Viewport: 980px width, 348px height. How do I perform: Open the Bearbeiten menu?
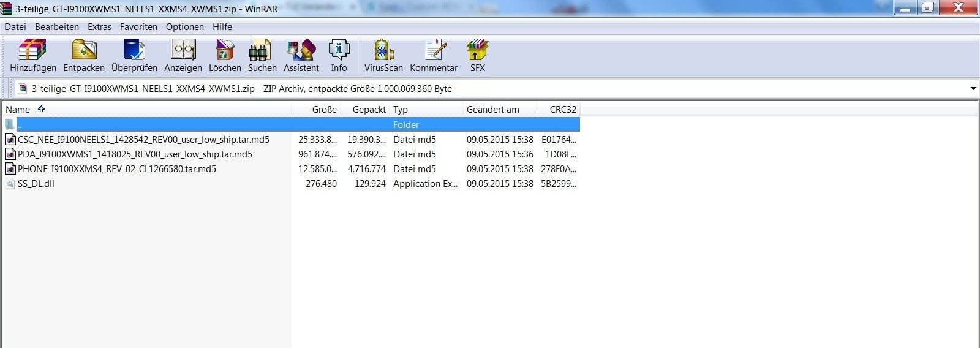tap(57, 27)
